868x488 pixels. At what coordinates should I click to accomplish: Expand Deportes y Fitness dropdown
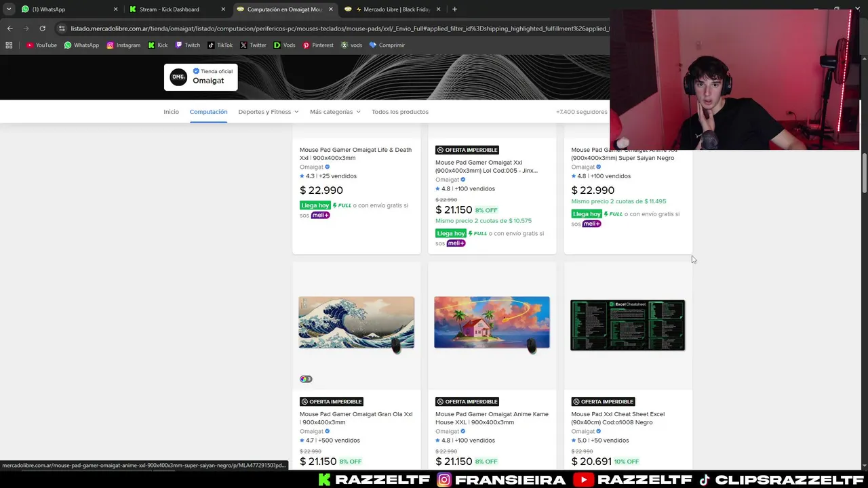pyautogui.click(x=269, y=112)
